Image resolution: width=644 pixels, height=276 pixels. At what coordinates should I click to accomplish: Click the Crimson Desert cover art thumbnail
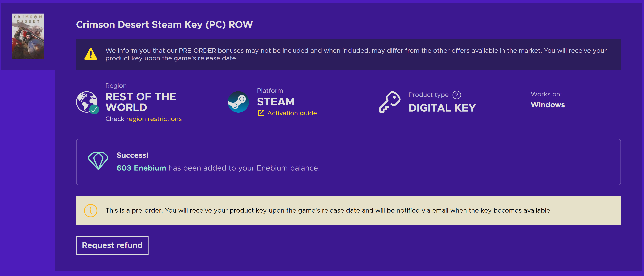[28, 36]
